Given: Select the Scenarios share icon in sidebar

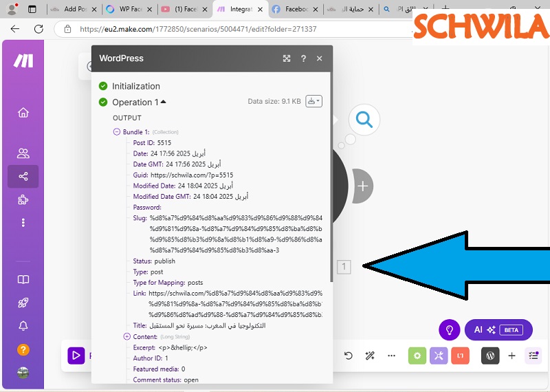Looking at the screenshot, I should click(23, 176).
